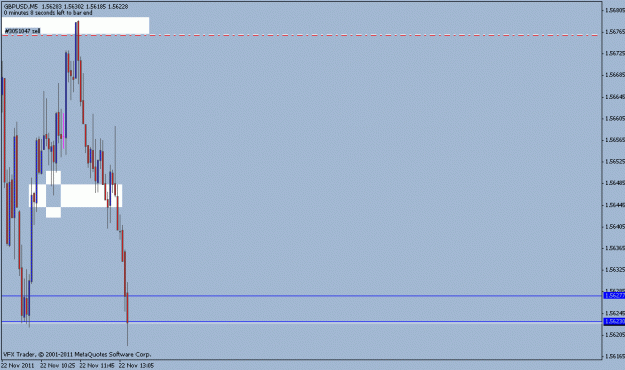Click the dark blue 1.56230 price tag
625x370 pixels.
click(614, 321)
